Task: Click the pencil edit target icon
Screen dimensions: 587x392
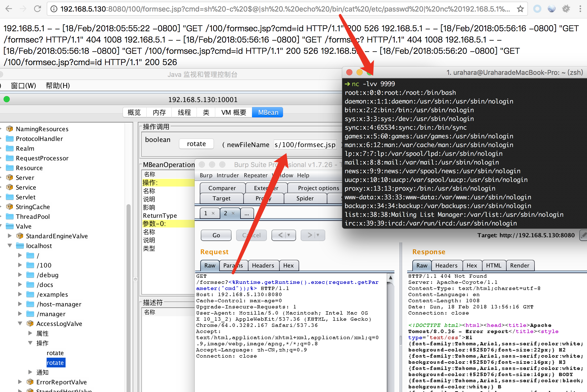Action: point(583,235)
